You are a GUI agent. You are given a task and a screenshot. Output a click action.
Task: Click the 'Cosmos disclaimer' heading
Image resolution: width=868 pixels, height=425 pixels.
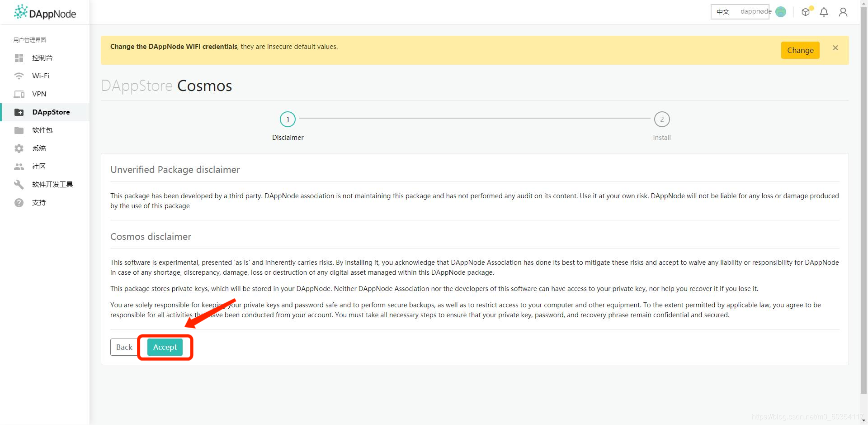pyautogui.click(x=151, y=237)
